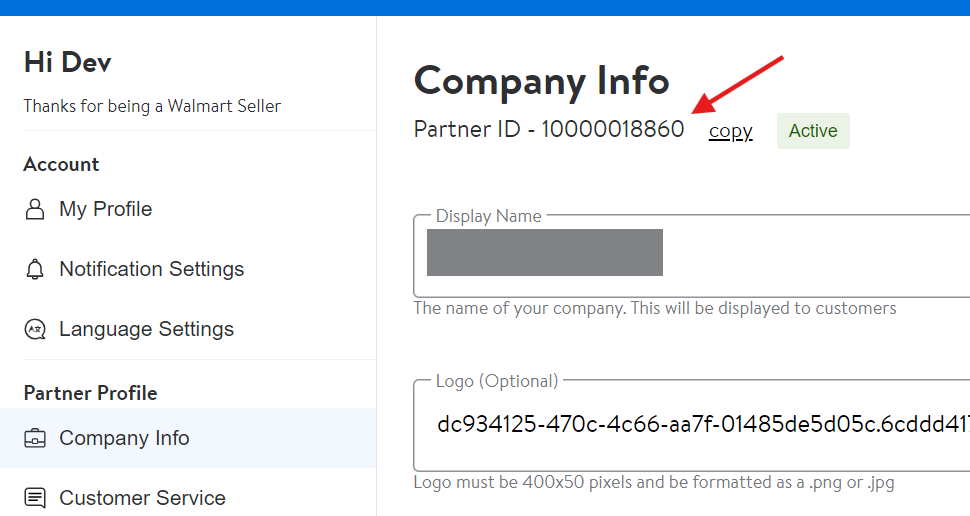Select Company Info in the sidebar
The image size is (970, 516).
tap(124, 438)
